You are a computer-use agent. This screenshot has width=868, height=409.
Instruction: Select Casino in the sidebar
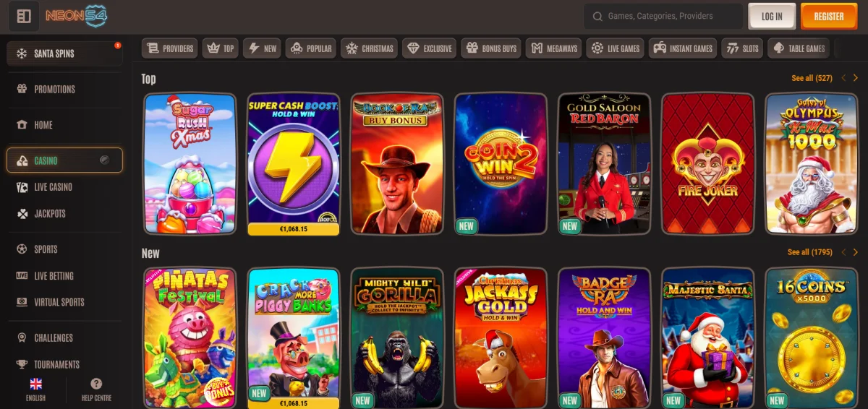(x=64, y=160)
